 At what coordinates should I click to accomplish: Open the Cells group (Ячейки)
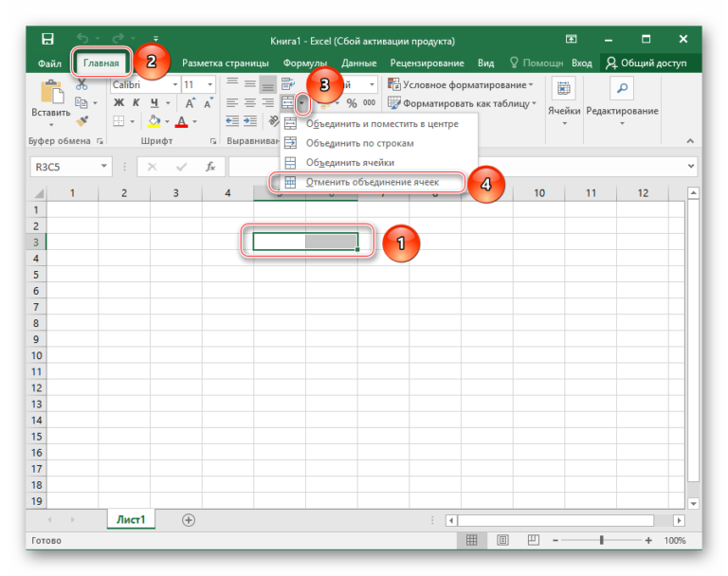pyautogui.click(x=564, y=103)
